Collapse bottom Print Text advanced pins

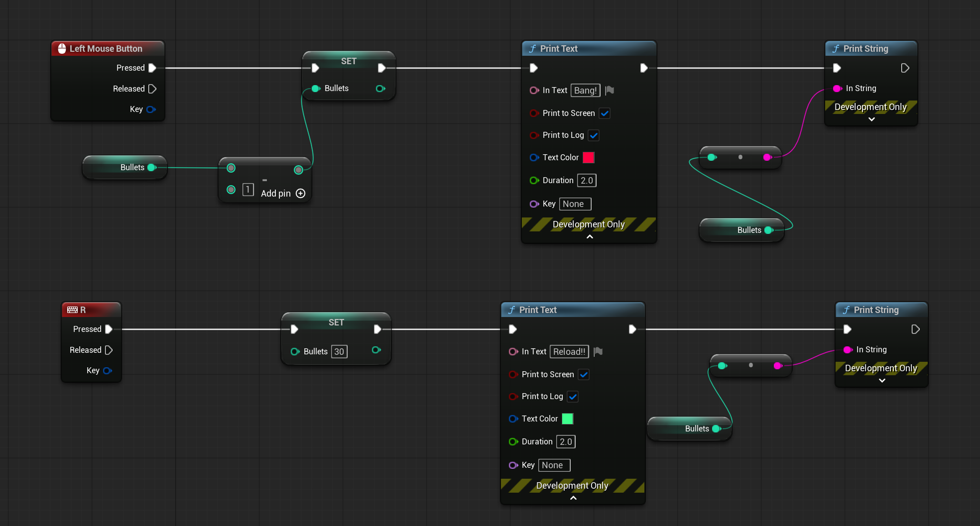[573, 498]
